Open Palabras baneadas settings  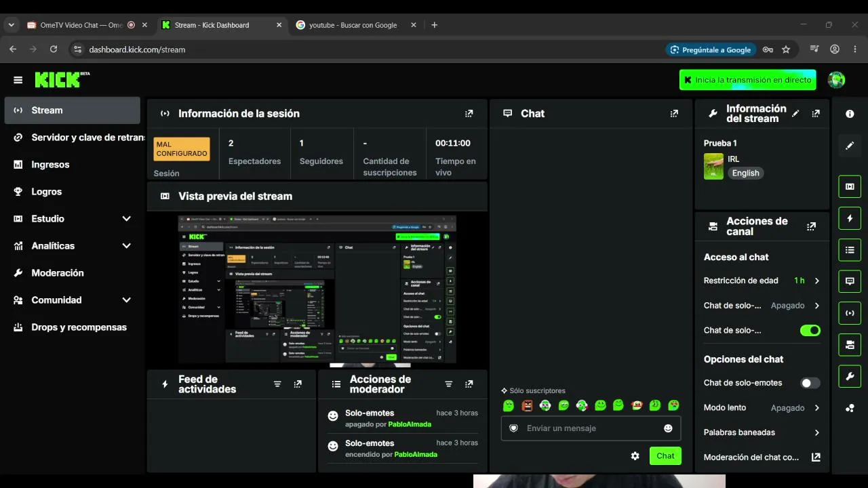pos(762,432)
